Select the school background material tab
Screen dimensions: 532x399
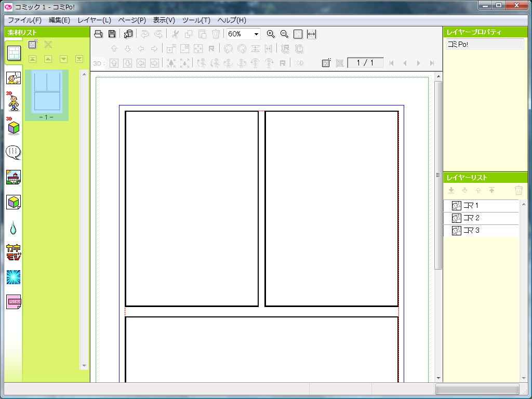coord(14,177)
